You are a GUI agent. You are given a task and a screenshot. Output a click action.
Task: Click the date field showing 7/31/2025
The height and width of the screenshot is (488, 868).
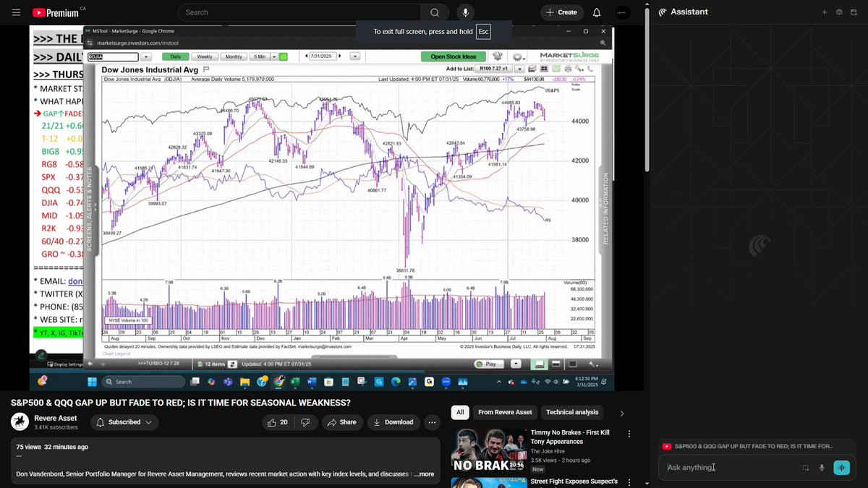323,56
